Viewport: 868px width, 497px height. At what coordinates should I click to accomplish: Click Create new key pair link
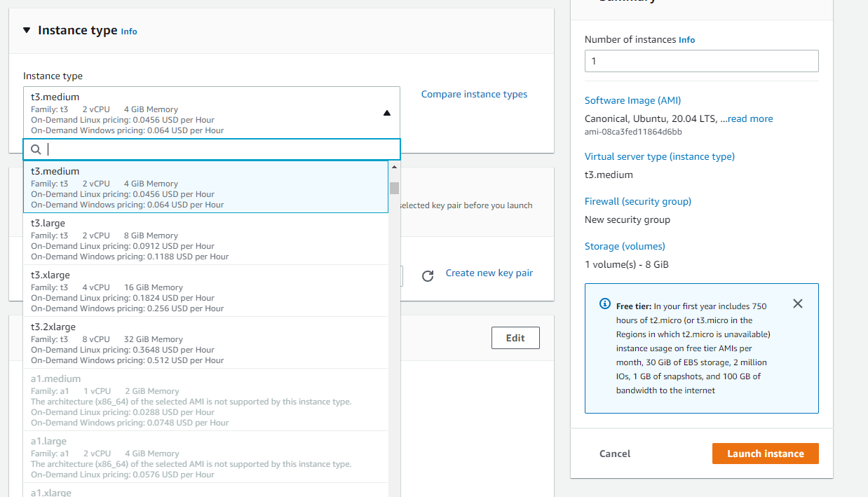(x=489, y=273)
